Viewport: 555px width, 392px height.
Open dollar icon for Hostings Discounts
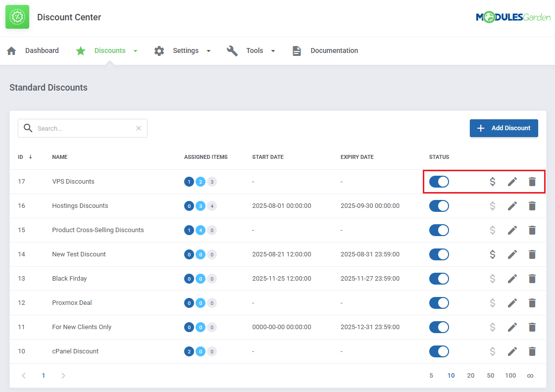492,206
